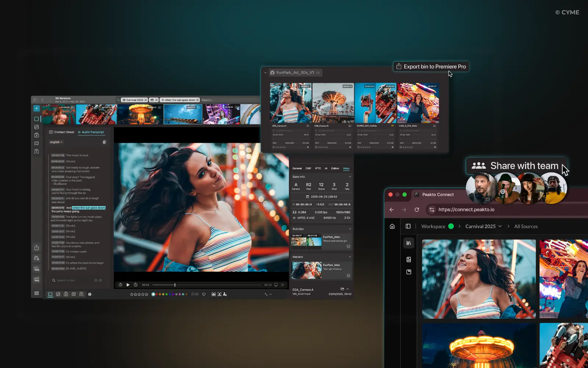588x368 pixels.
Task: Open the hamburger menu at sidebar bottom
Action: pyautogui.click(x=36, y=293)
